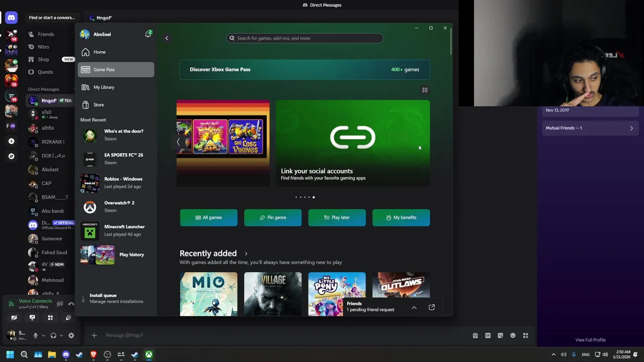Add a server in Discord
The height and width of the screenshot is (362, 644).
(11, 141)
